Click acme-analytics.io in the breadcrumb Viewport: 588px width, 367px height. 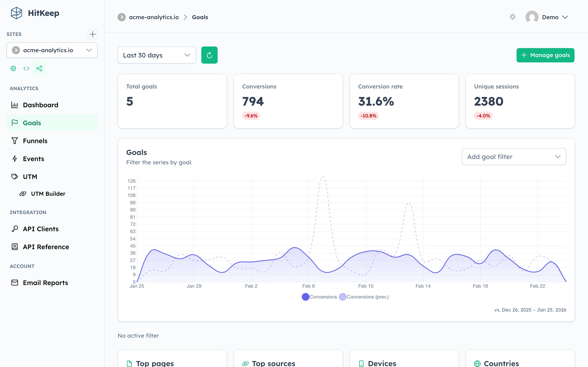coord(154,17)
